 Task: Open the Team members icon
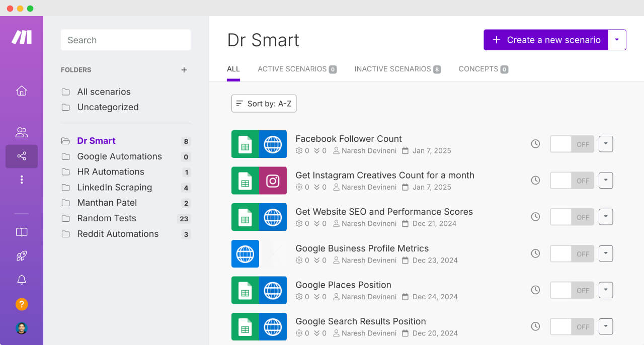coord(22,132)
